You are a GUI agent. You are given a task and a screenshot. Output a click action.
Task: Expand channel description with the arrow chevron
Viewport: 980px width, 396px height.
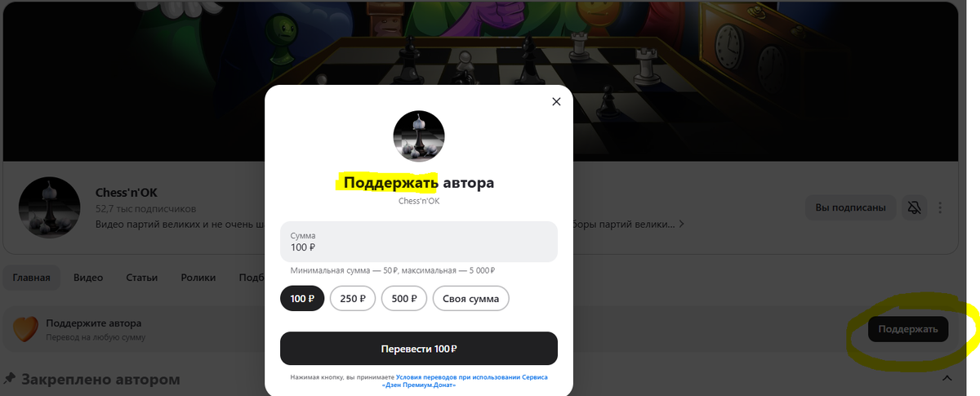point(681,224)
